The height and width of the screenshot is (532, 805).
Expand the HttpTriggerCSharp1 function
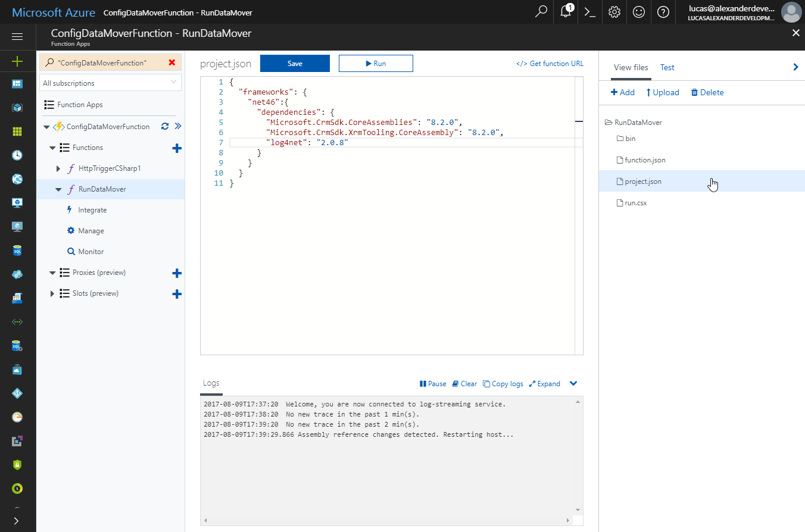[x=58, y=169]
